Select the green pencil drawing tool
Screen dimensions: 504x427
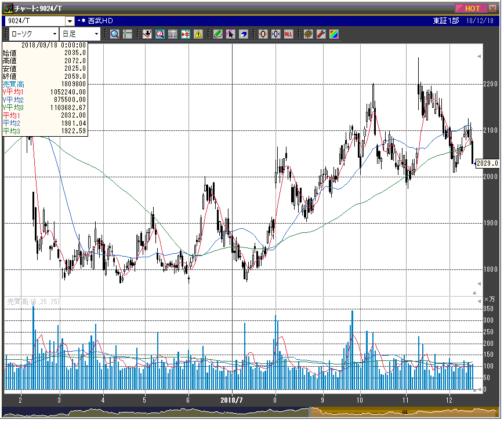(x=217, y=34)
